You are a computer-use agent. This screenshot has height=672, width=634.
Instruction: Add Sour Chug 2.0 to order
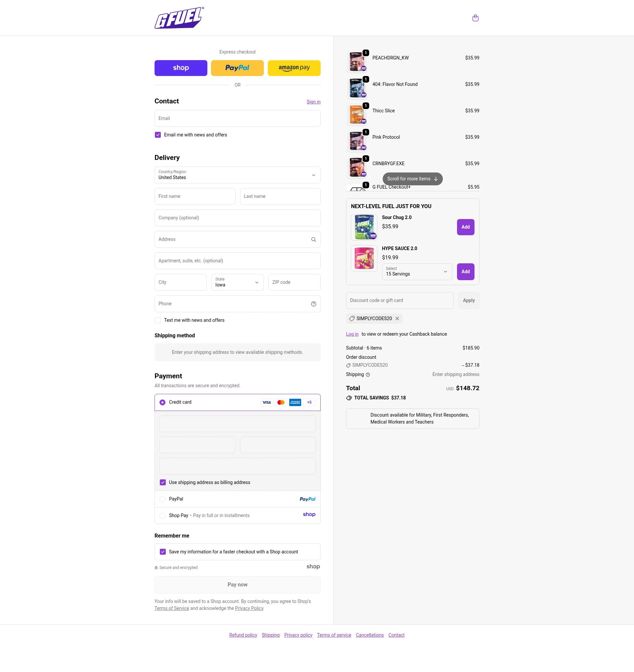[465, 227]
